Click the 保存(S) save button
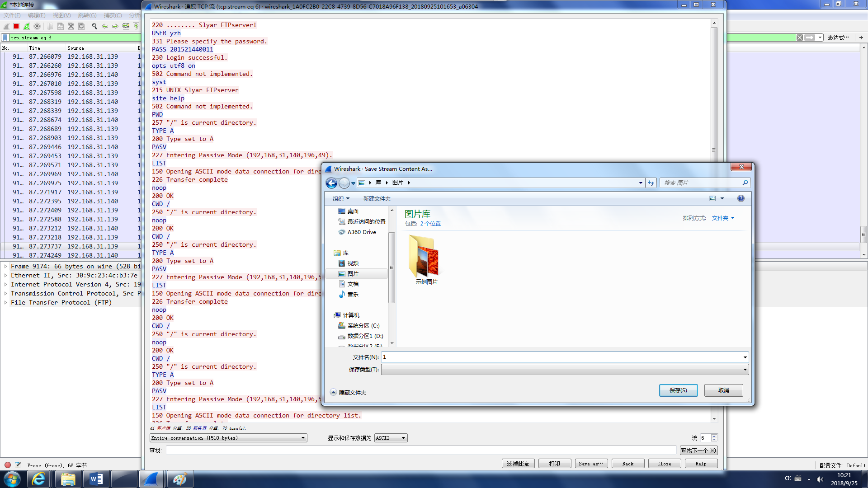Screen dimensions: 868x488 pos(678,390)
